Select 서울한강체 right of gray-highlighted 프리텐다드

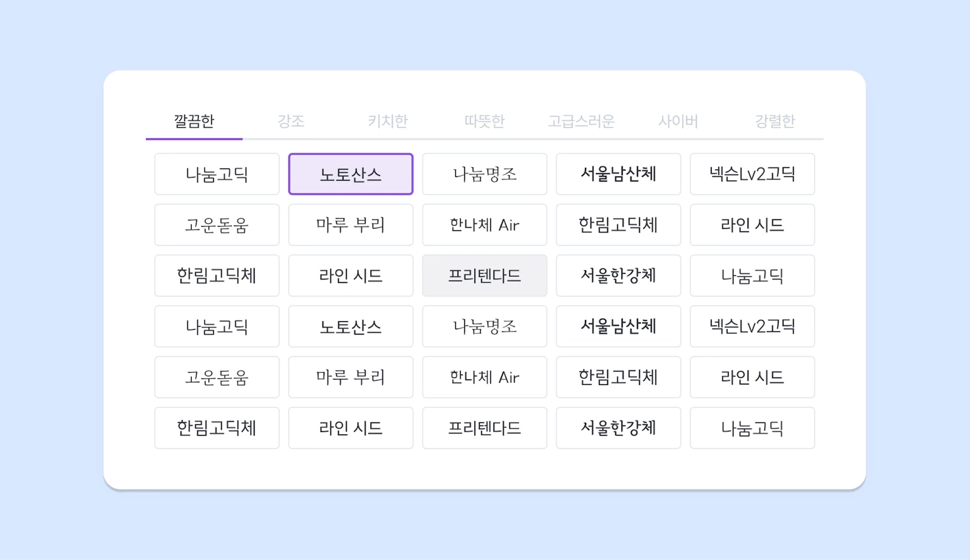pyautogui.click(x=618, y=276)
